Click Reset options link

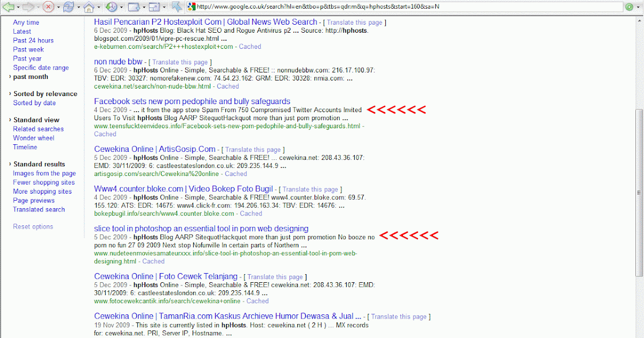click(33, 227)
